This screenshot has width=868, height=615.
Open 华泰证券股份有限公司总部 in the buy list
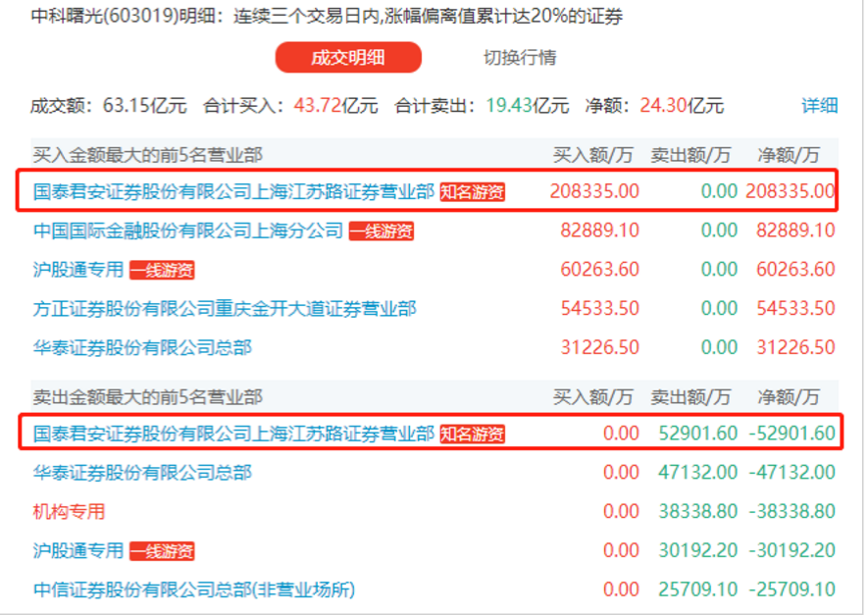[x=142, y=347]
